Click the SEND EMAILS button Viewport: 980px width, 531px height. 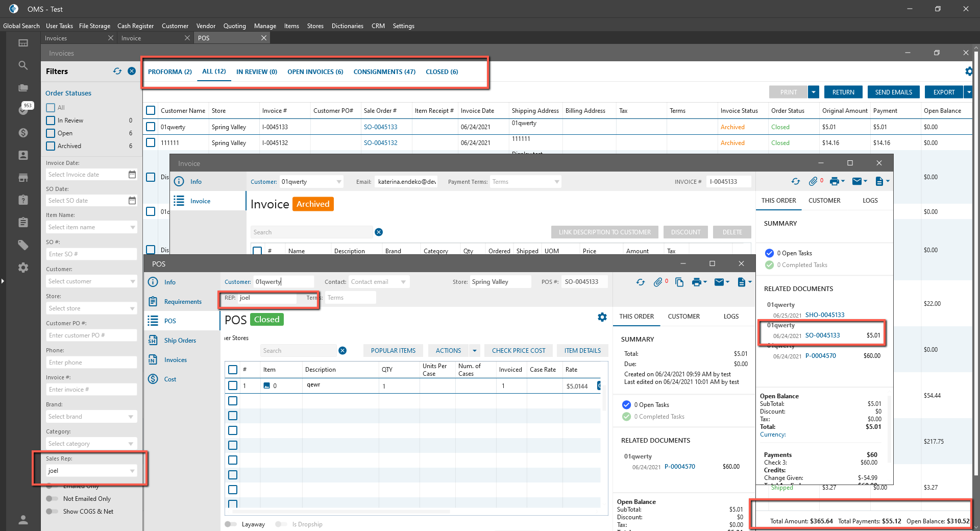[x=893, y=92]
